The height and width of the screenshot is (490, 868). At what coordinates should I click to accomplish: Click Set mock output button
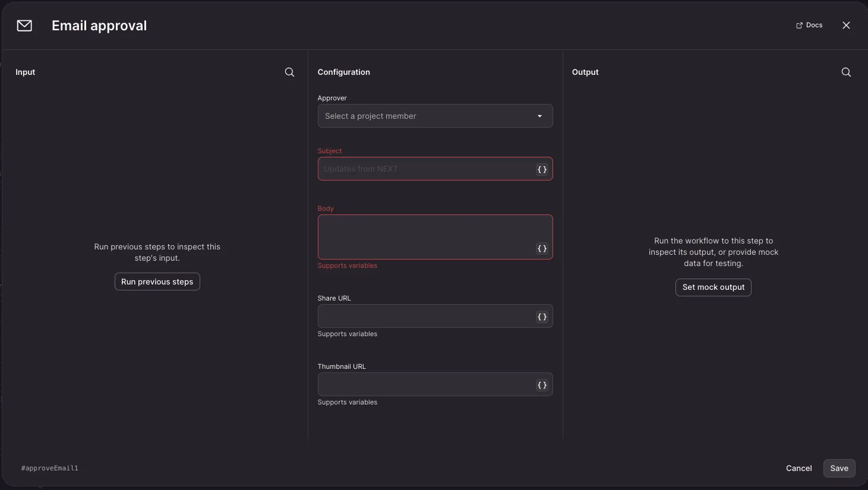pos(713,287)
